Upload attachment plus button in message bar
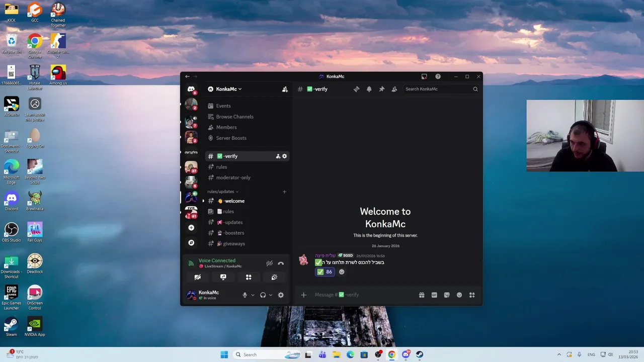Image resolution: width=644 pixels, height=362 pixels. [303, 295]
